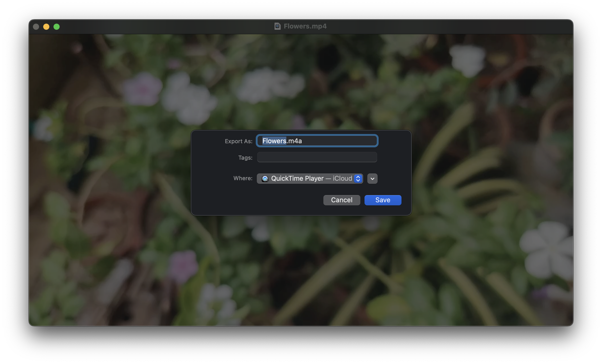Expand the save dialog with chevron button
Viewport: 602px width, 364px height.
[372, 179]
